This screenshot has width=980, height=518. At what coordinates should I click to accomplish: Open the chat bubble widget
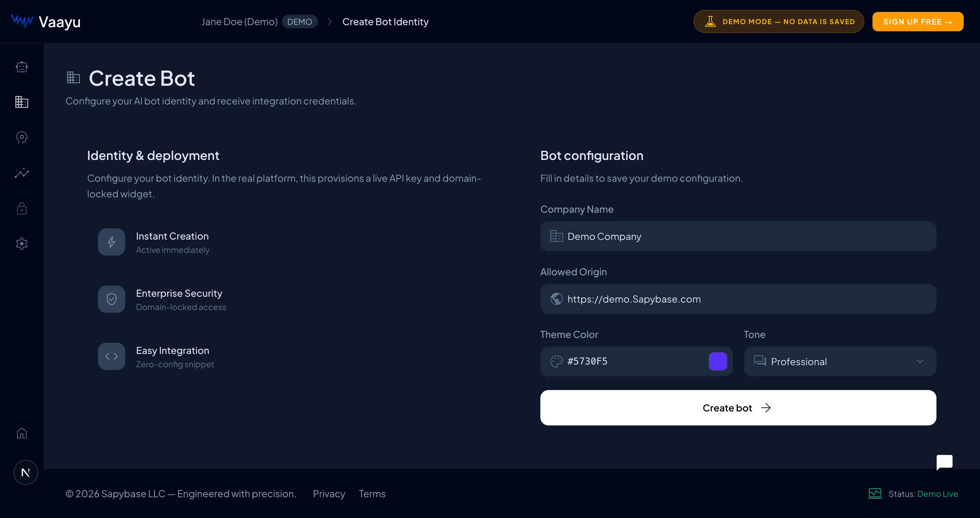click(x=944, y=462)
